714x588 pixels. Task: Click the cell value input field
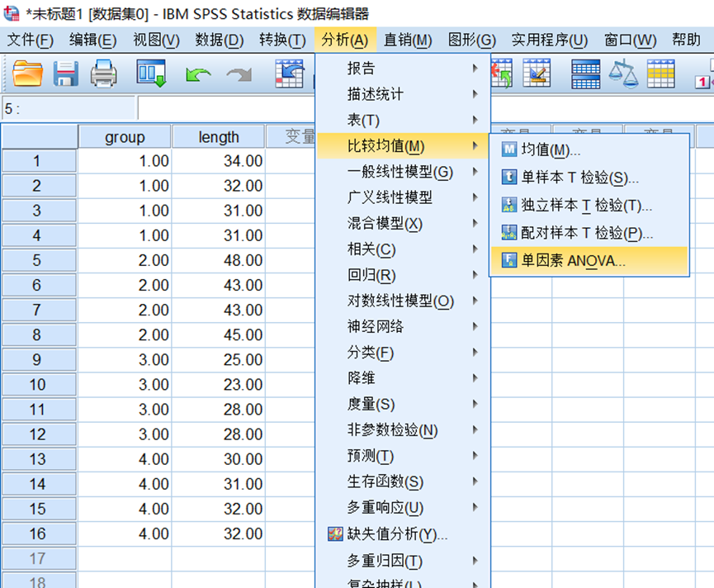click(x=226, y=109)
